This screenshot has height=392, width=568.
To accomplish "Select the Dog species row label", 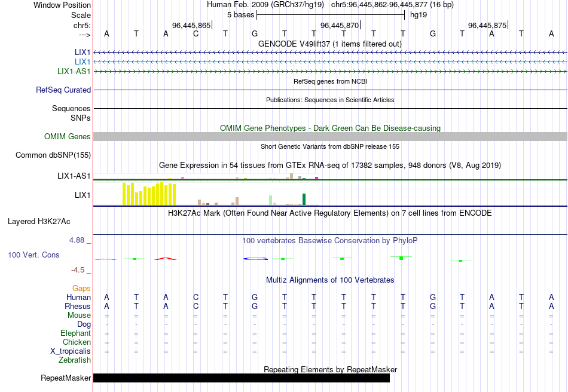I will click(84, 324).
